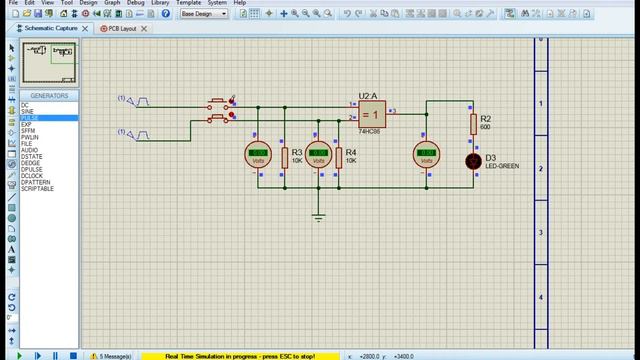
Task: Click the rotation angle input field
Action: [x=12, y=318]
